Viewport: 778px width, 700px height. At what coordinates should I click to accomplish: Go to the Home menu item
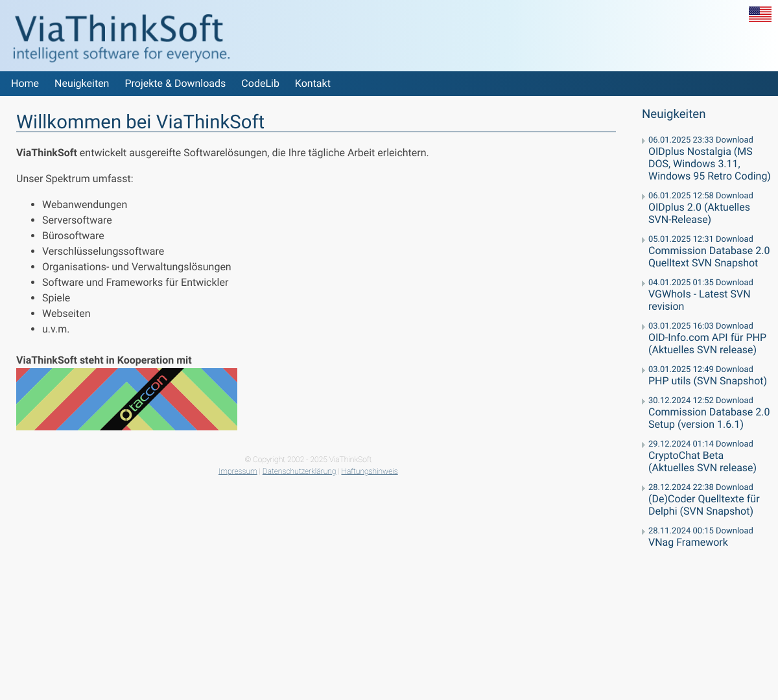point(25,84)
